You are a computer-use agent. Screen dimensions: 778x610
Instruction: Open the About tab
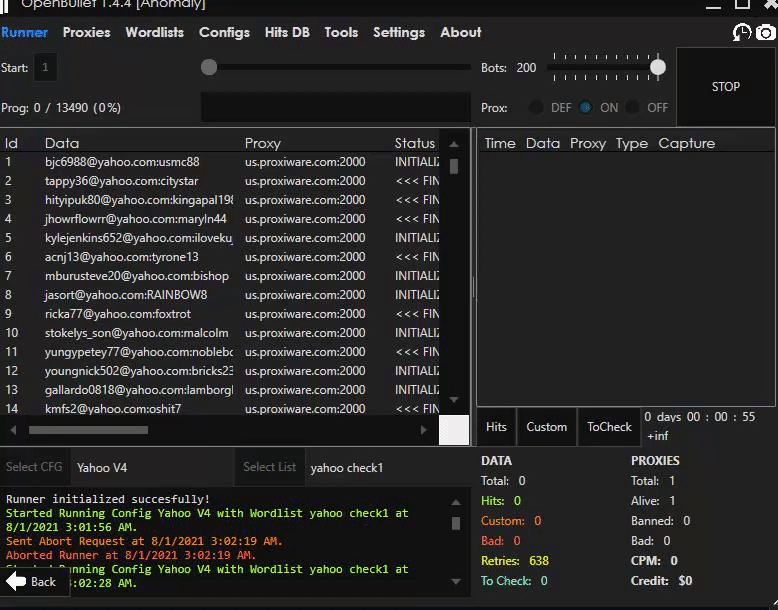coord(460,32)
